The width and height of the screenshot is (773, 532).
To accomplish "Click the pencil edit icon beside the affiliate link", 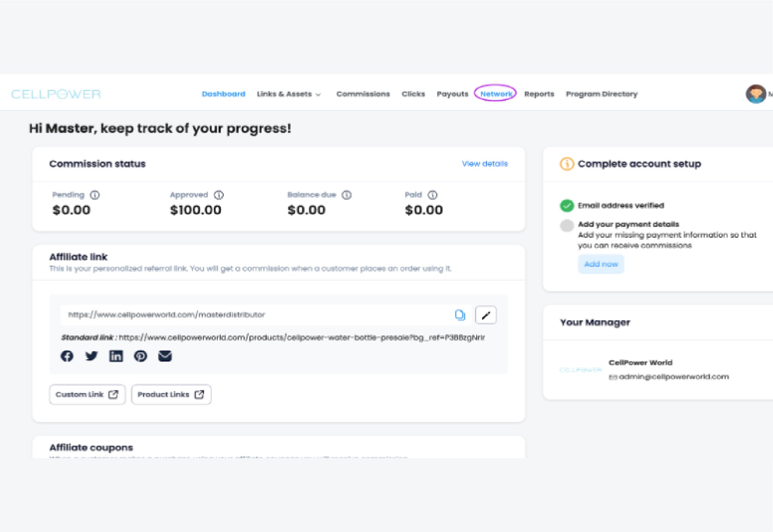I will (486, 315).
